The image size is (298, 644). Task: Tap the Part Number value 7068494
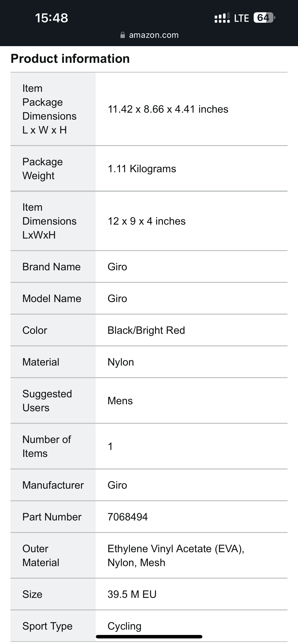[x=128, y=517]
